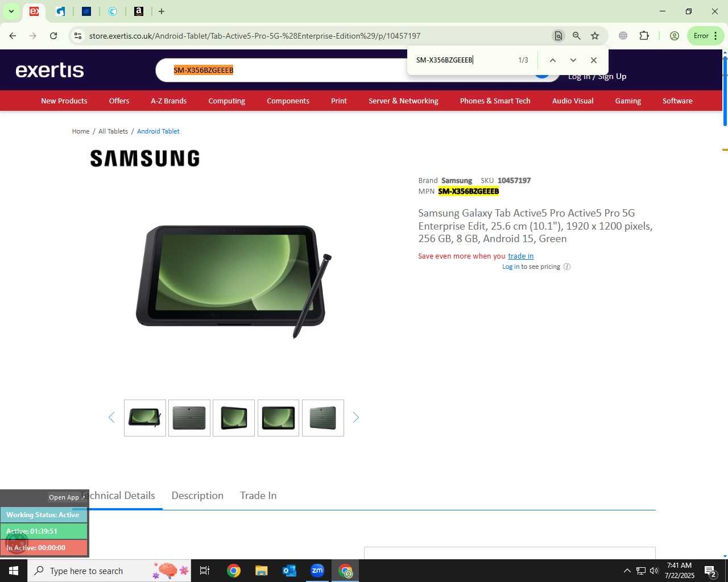Open a new browser tab
The height and width of the screenshot is (582, 728).
pyautogui.click(x=162, y=11)
